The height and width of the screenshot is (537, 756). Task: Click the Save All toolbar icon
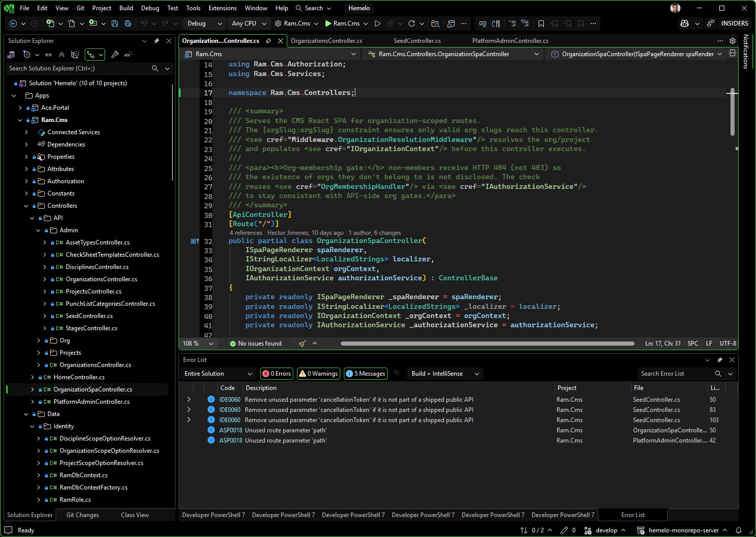(128, 23)
